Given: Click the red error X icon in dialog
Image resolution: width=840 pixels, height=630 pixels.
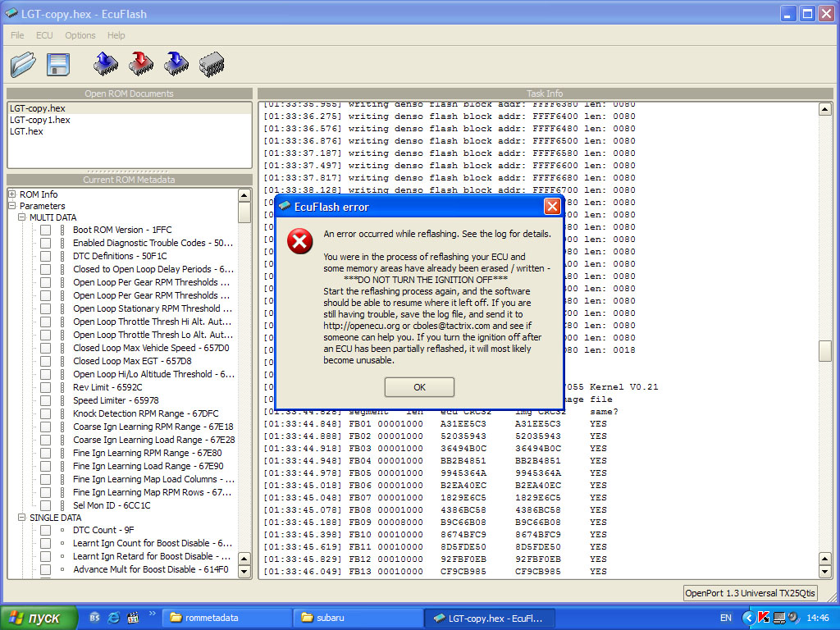Looking at the screenshot, I should click(300, 241).
